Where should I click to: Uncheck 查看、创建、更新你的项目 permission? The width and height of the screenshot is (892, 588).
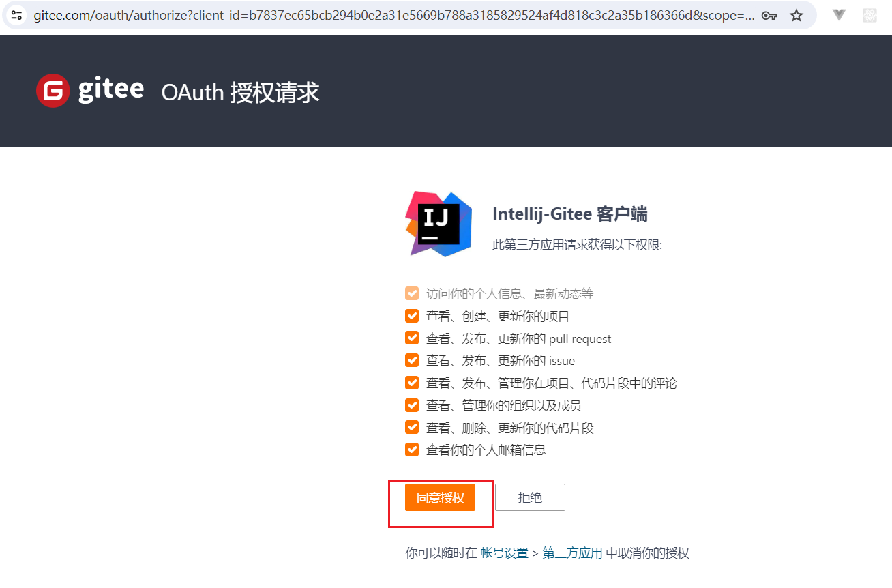tap(412, 316)
